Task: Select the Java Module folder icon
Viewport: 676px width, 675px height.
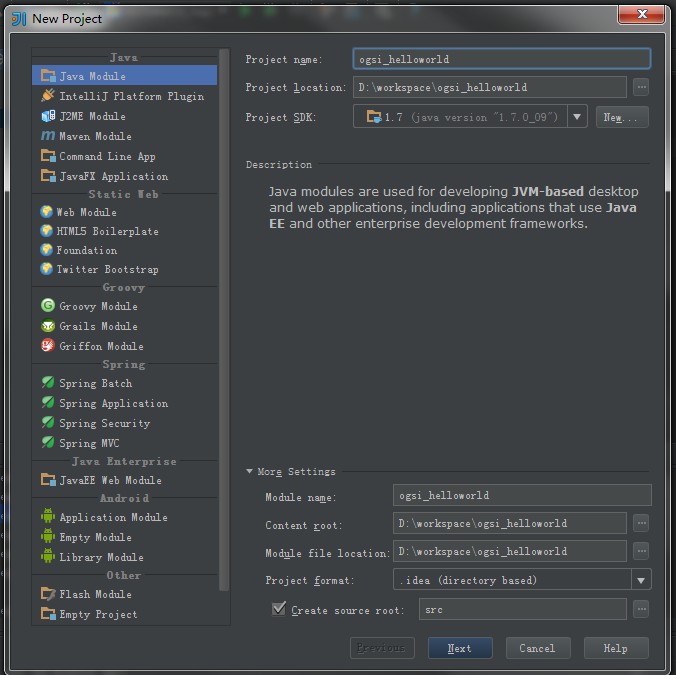Action: (48, 76)
